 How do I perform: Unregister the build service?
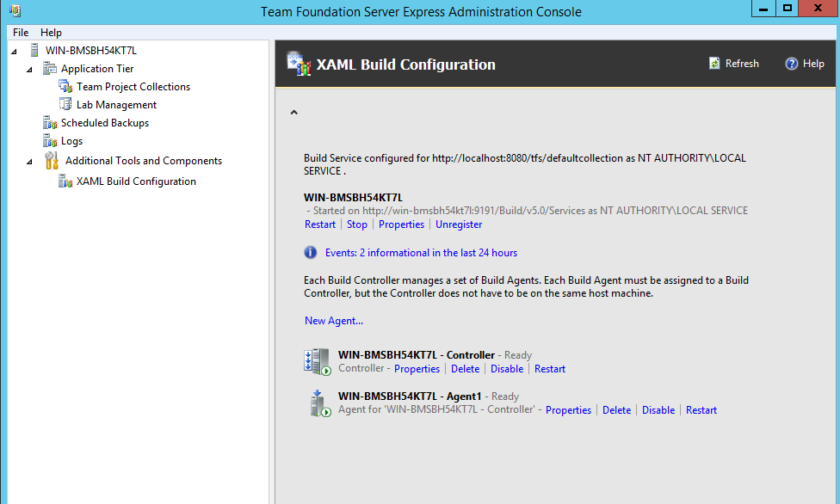[459, 224]
